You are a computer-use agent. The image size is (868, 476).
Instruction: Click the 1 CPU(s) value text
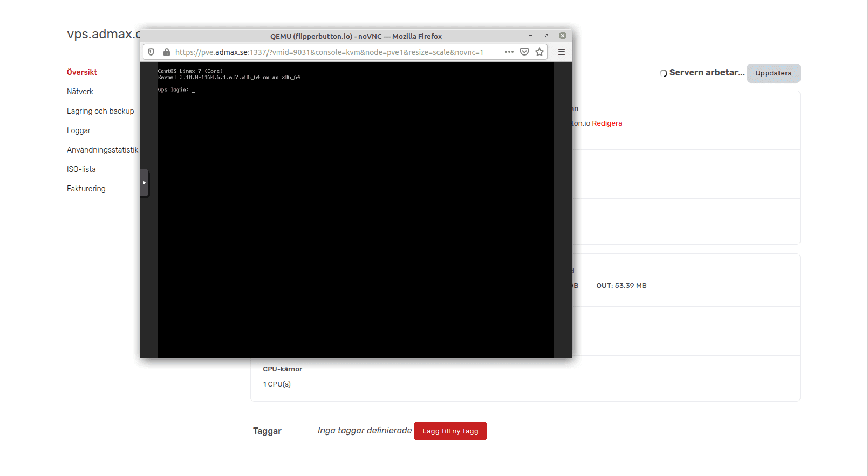point(277,384)
